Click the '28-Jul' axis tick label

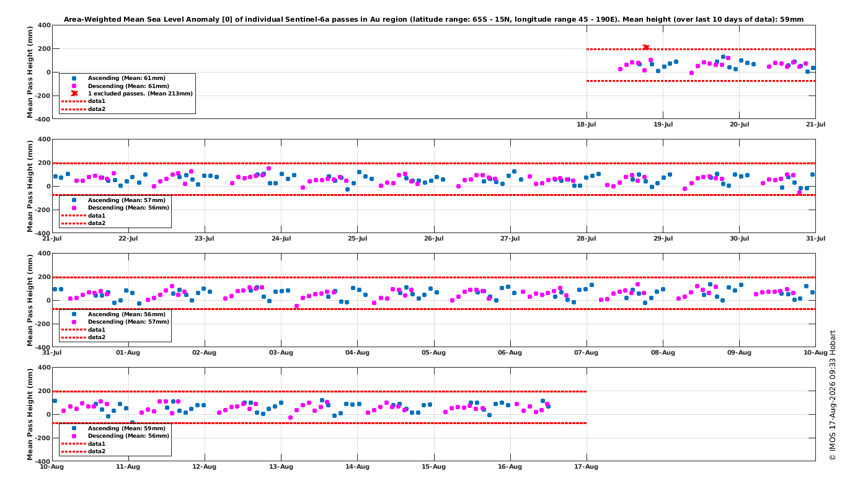click(587, 239)
